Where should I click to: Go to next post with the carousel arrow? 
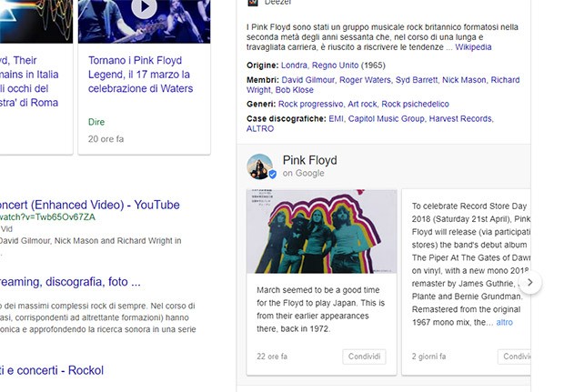530,282
